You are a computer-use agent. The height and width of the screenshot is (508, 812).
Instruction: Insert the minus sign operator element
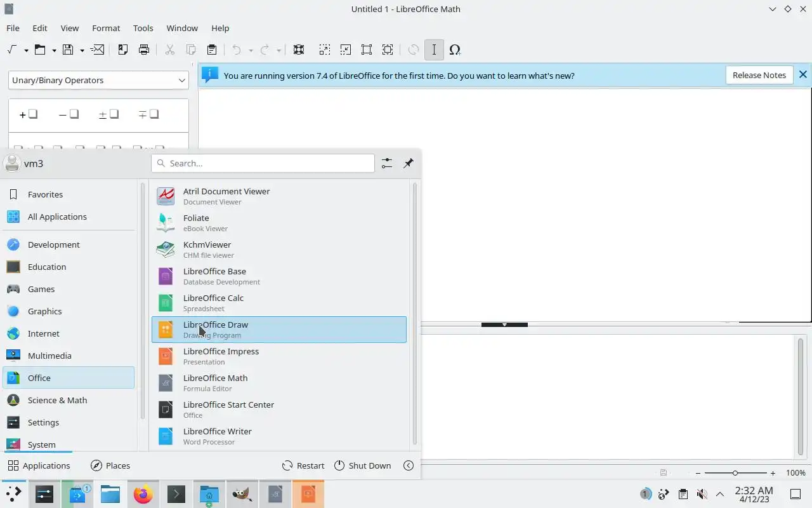(x=69, y=114)
